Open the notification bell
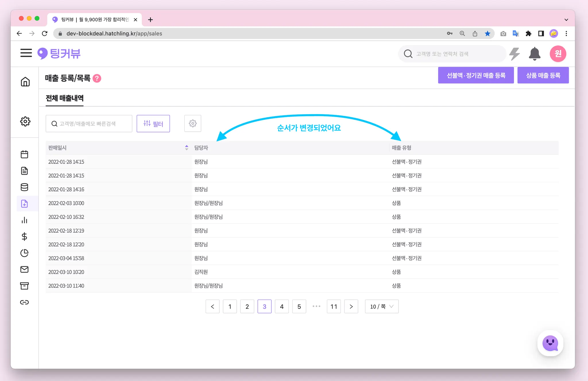Viewport: 588px width, 381px height. pyautogui.click(x=534, y=54)
